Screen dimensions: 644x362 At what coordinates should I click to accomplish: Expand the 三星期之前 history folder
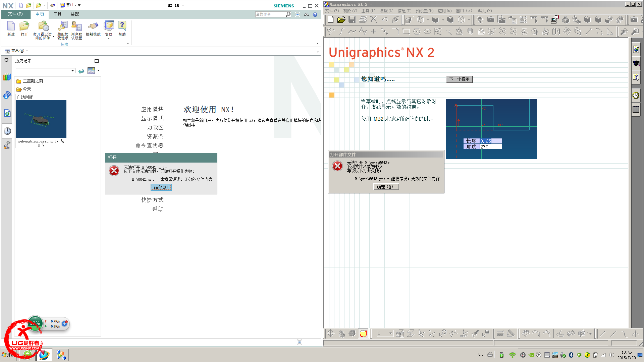tap(30, 81)
